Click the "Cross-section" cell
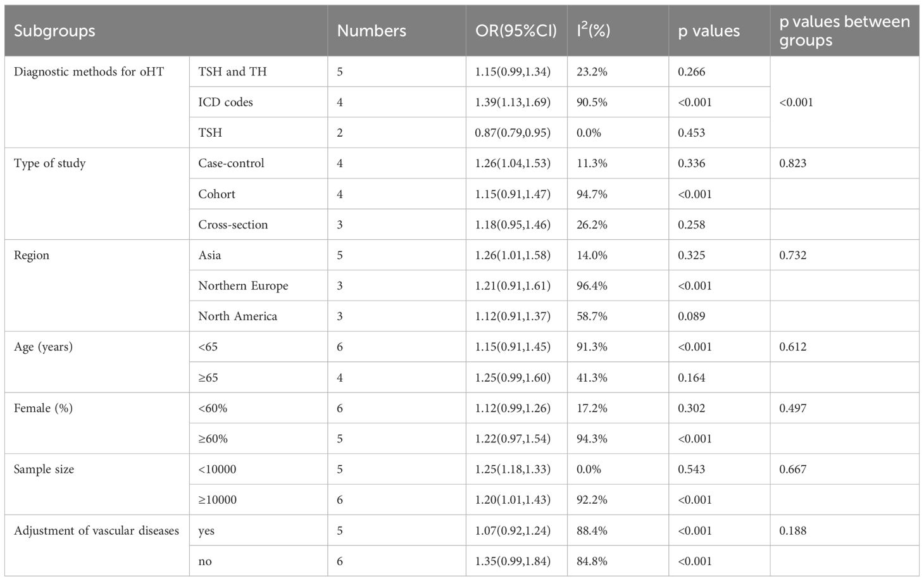 tap(233, 225)
